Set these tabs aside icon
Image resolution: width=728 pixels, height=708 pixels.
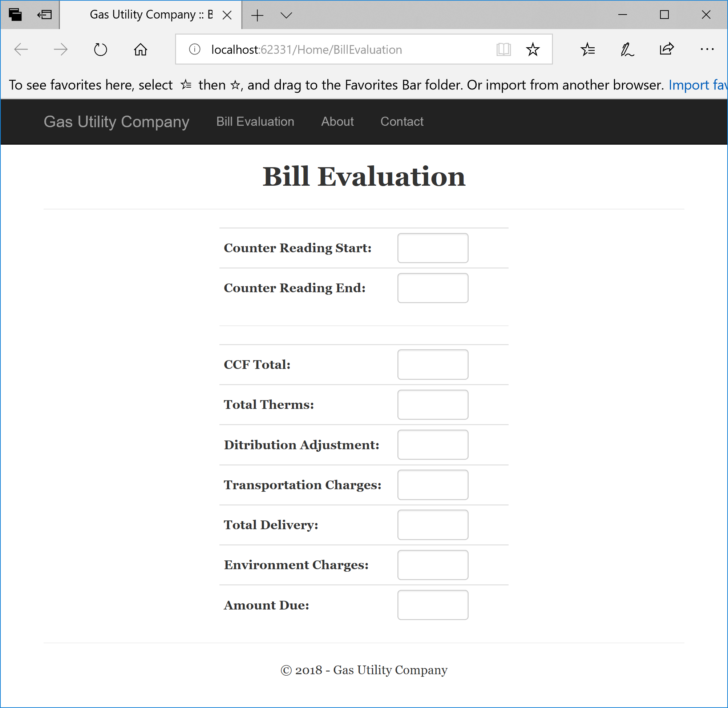click(x=45, y=15)
